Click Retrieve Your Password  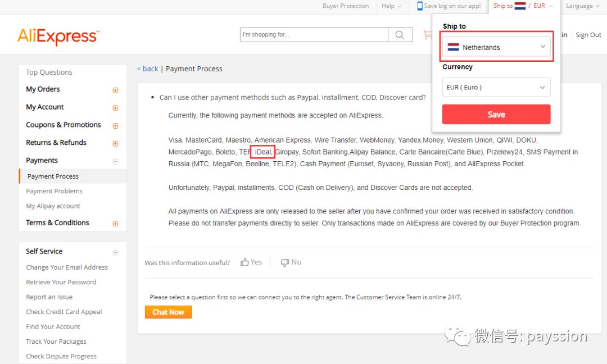coord(61,283)
